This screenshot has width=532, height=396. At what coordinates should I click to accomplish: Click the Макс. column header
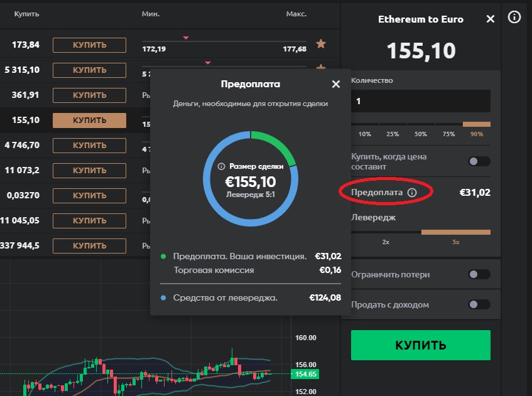pos(296,14)
